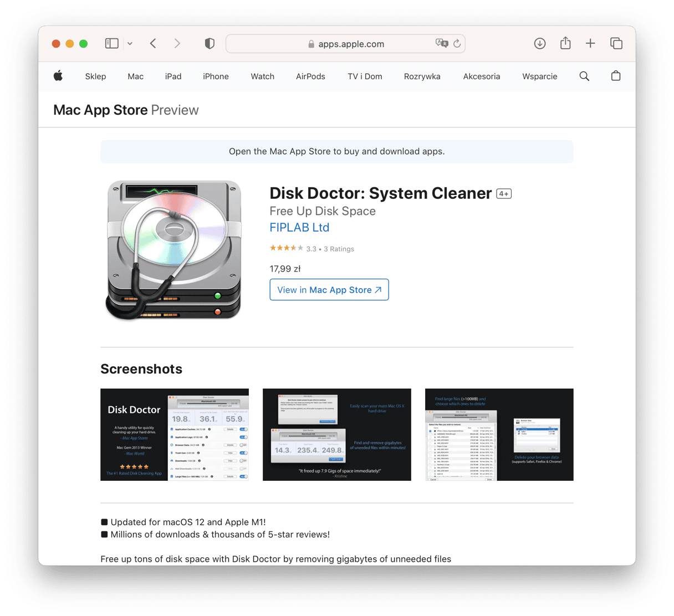Open a new tab with plus icon
The width and height of the screenshot is (674, 616).
point(590,43)
